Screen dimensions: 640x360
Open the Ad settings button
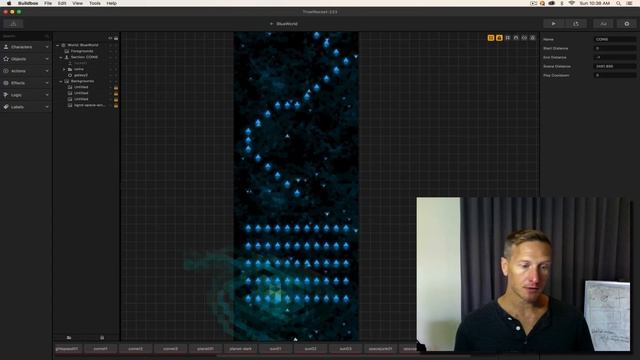[x=603, y=24]
